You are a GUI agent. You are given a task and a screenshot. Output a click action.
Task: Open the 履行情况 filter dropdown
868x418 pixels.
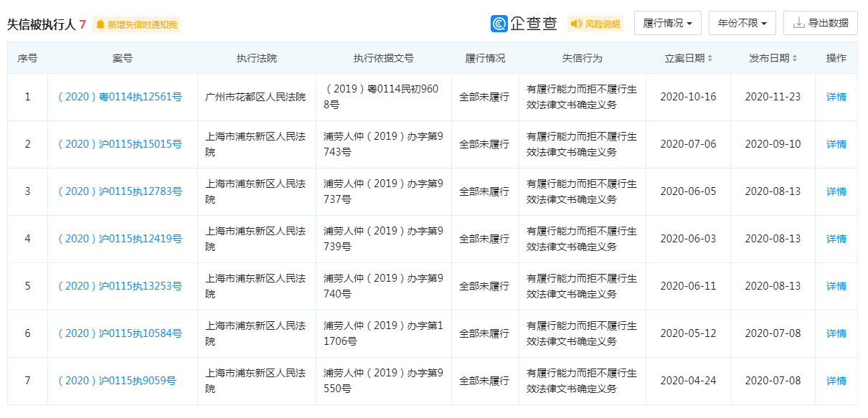(x=667, y=23)
